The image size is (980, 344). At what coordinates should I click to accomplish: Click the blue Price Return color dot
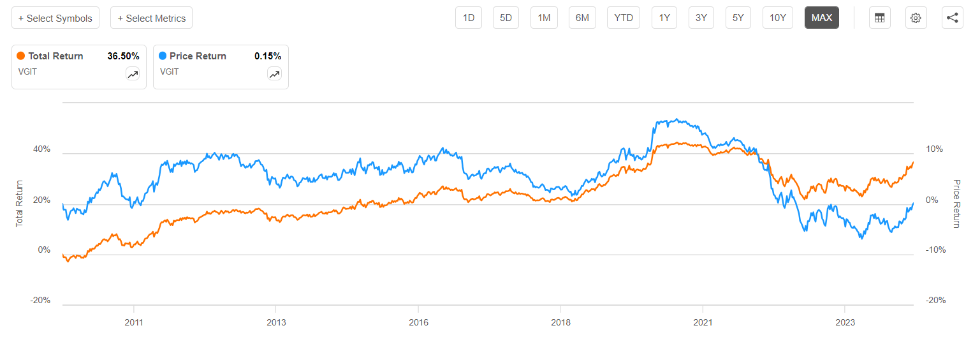click(x=163, y=56)
